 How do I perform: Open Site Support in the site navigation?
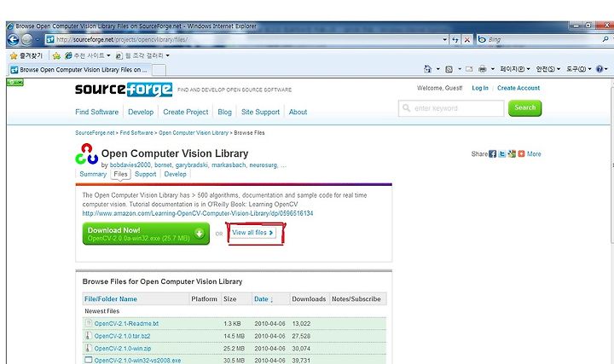click(260, 112)
